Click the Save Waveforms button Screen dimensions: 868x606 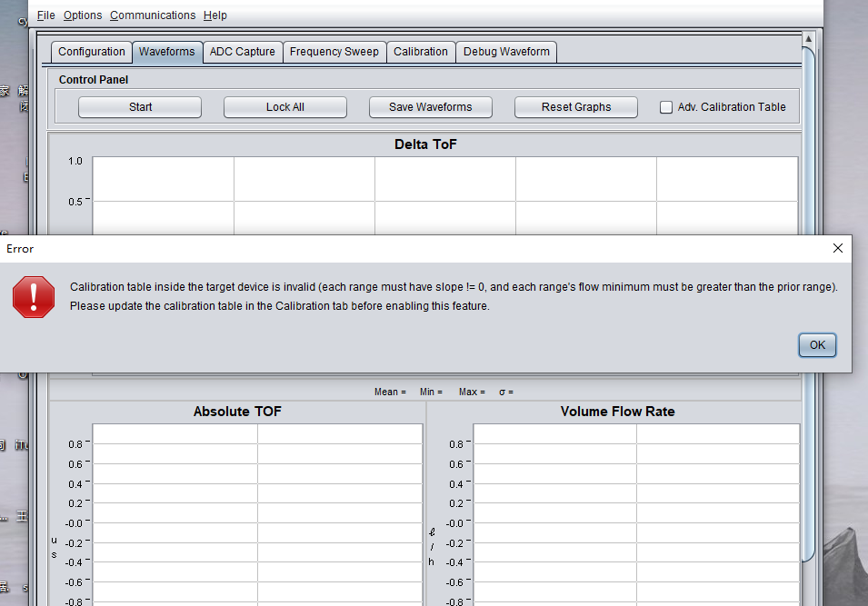[430, 107]
